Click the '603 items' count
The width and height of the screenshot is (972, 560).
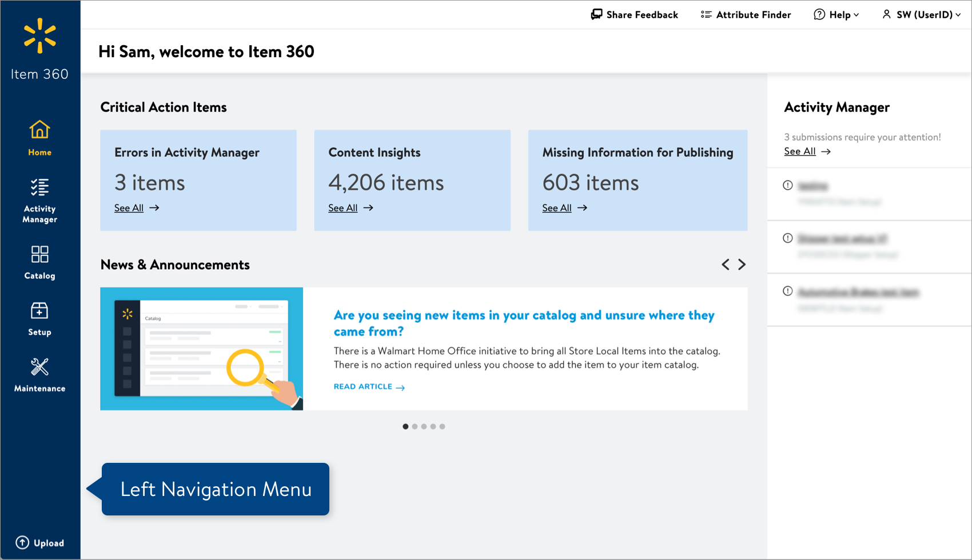pos(591,183)
